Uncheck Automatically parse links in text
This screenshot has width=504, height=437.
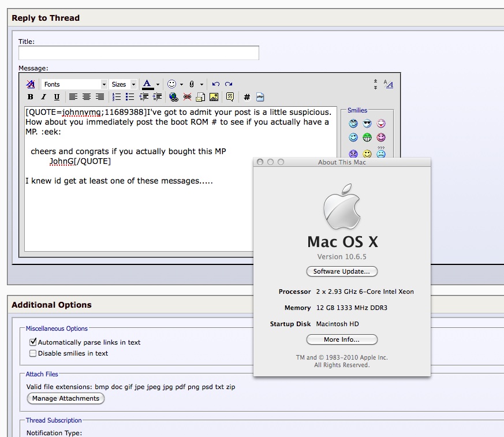[x=33, y=342]
